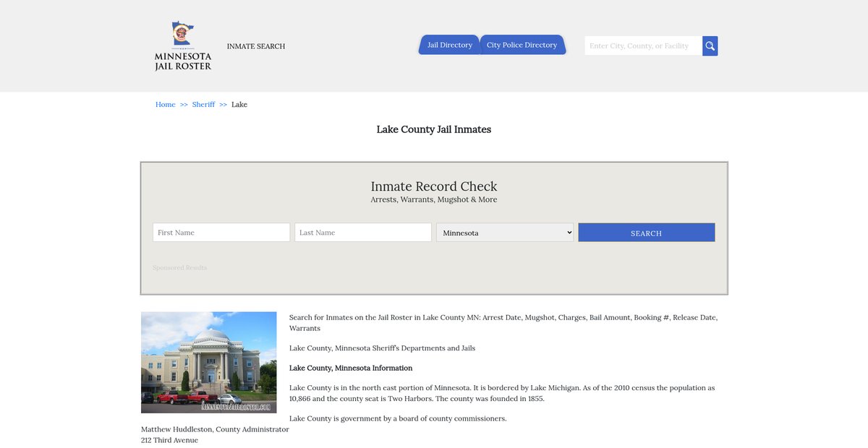The height and width of the screenshot is (448, 868).
Task: Follow the Sheriff breadcrumb link
Action: coord(203,105)
